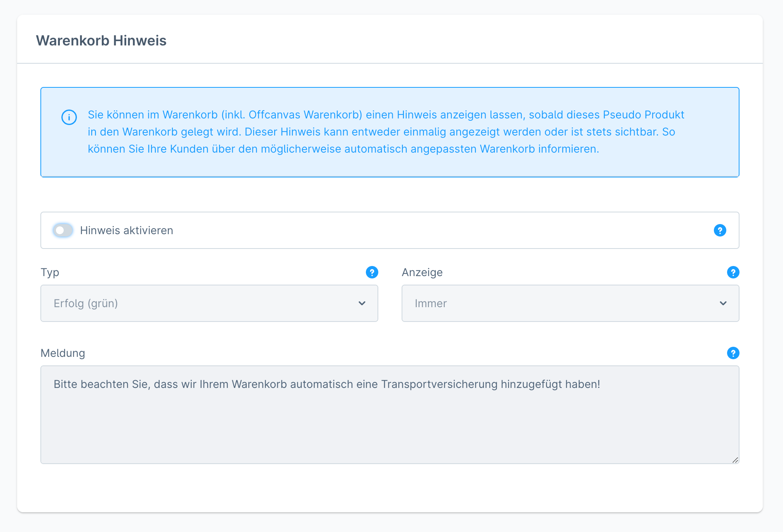Show help tooltip for Anzeige field

[x=733, y=272]
